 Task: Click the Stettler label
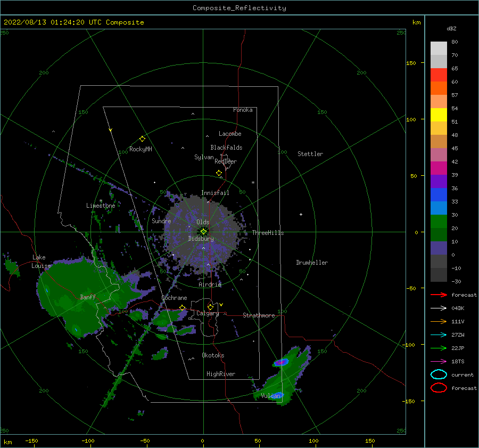(x=310, y=154)
